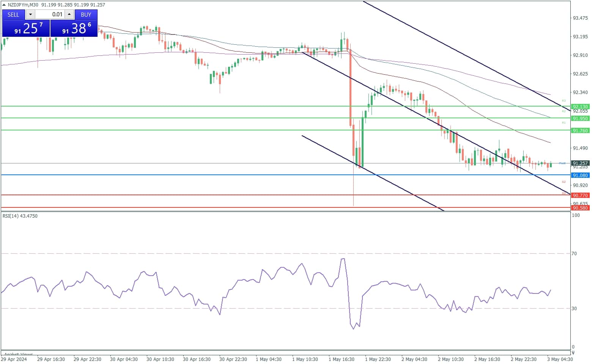The width and height of the screenshot is (592, 364).
Task: Click the BUY button
Action: pyautogui.click(x=86, y=14)
